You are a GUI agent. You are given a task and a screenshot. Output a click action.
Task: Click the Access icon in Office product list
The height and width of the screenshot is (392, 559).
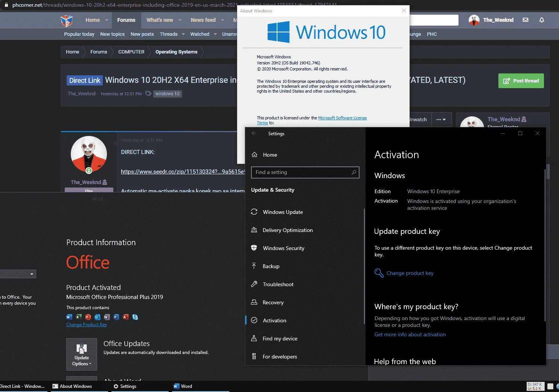(x=126, y=317)
